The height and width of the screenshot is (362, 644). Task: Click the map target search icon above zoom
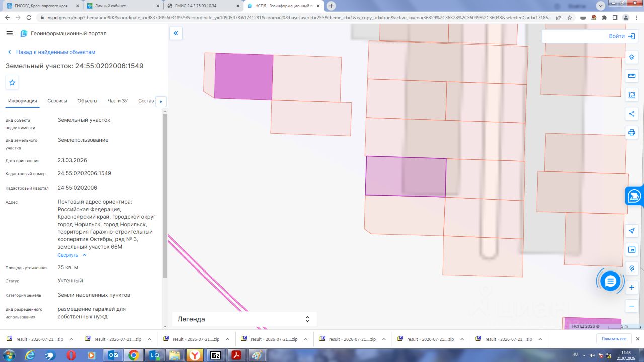click(632, 268)
